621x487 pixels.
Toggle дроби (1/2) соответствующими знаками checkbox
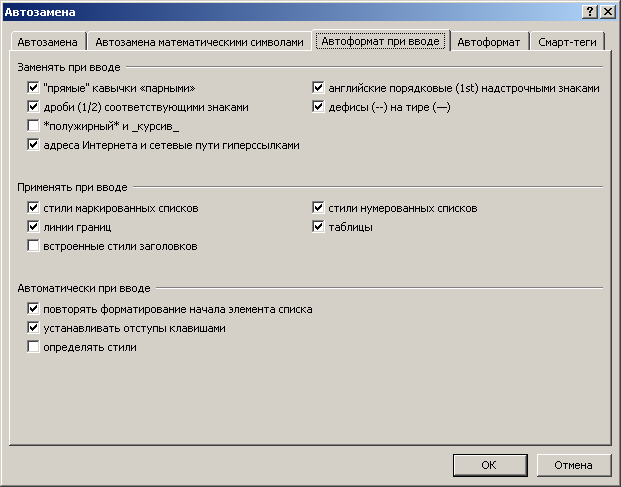click(x=33, y=107)
